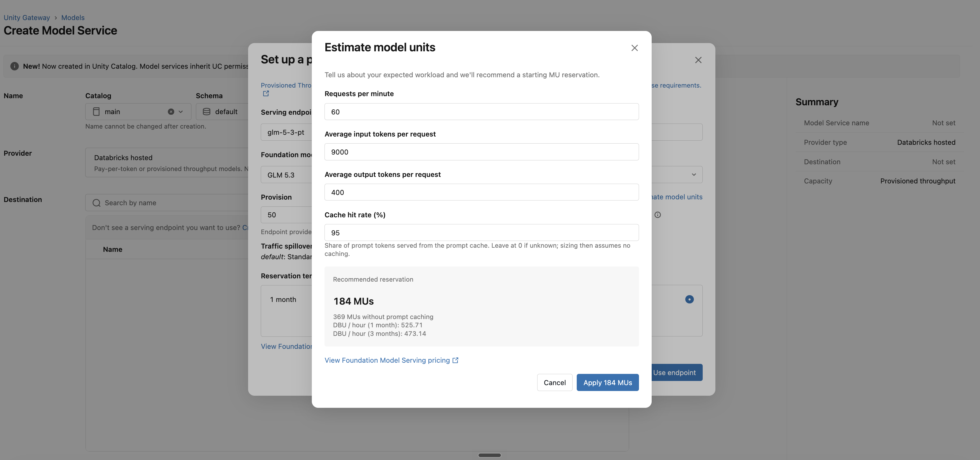The height and width of the screenshot is (460, 980).
Task: Click the Use endpoint button
Action: pyautogui.click(x=677, y=372)
